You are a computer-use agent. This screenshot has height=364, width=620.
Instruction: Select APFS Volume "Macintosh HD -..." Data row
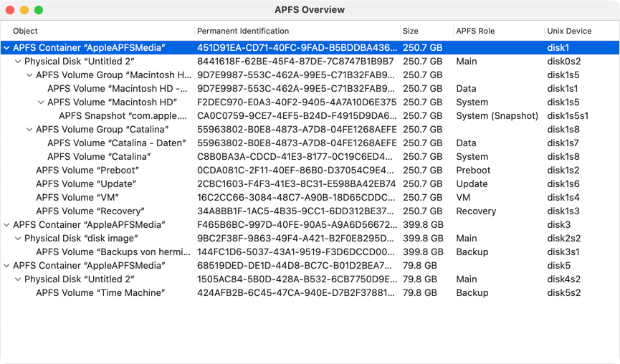pos(310,89)
